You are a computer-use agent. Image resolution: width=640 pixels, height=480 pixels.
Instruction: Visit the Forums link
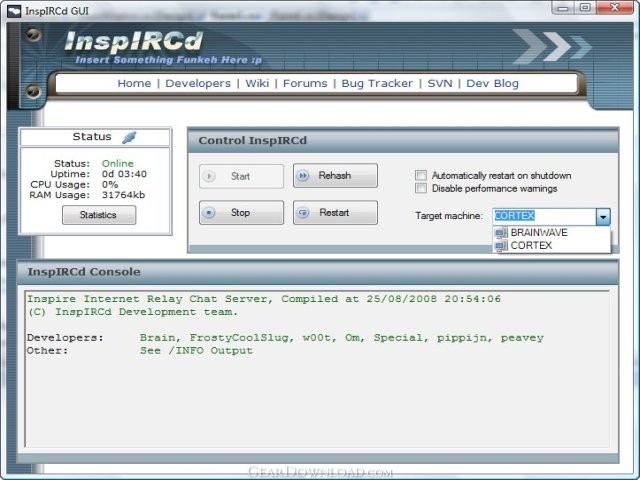pos(305,83)
